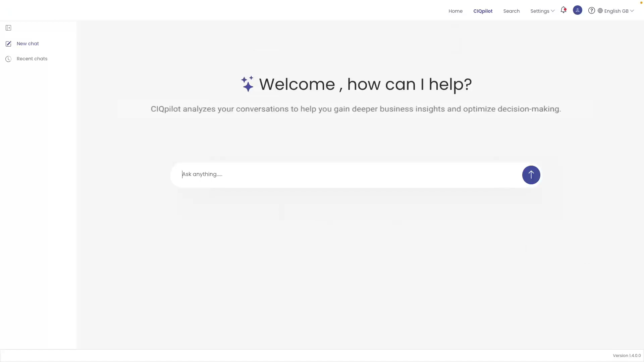The width and height of the screenshot is (644, 362).
Task: Open the Search menu item
Action: (x=511, y=11)
